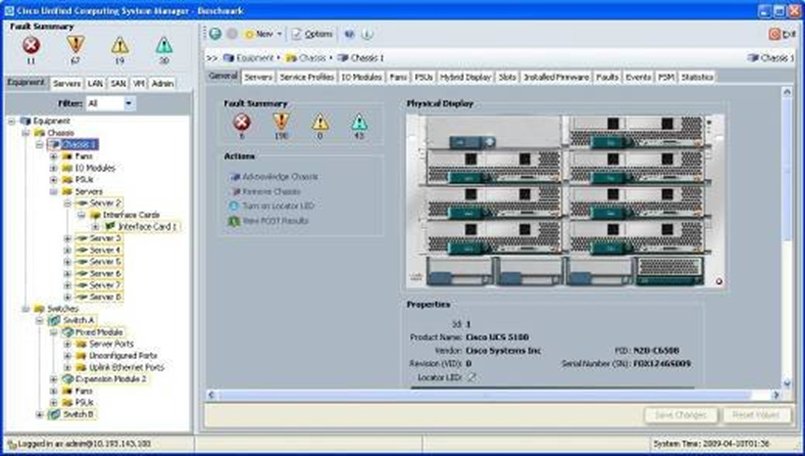The image size is (805, 456).
Task: Expand the Server 3 tree node
Action: [x=67, y=238]
